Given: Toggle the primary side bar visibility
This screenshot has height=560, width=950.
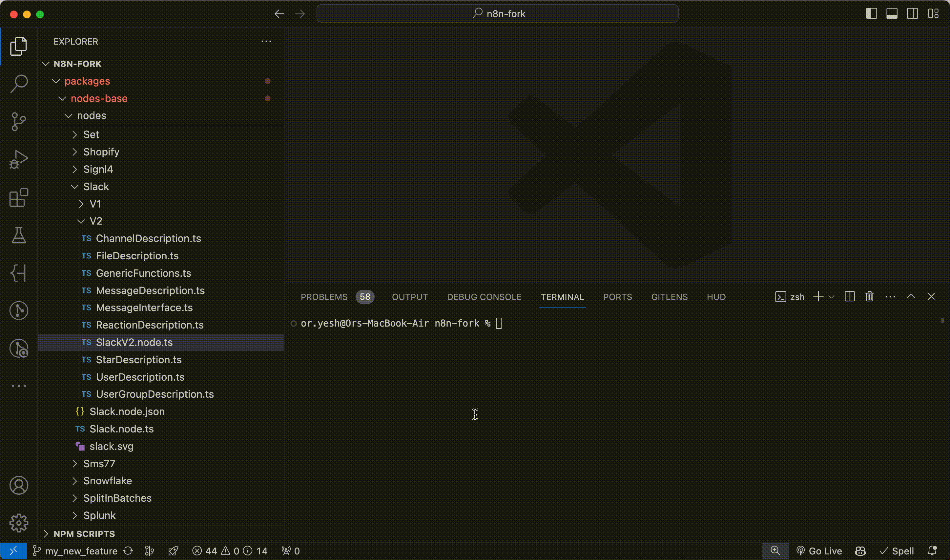Looking at the screenshot, I should [x=871, y=13].
